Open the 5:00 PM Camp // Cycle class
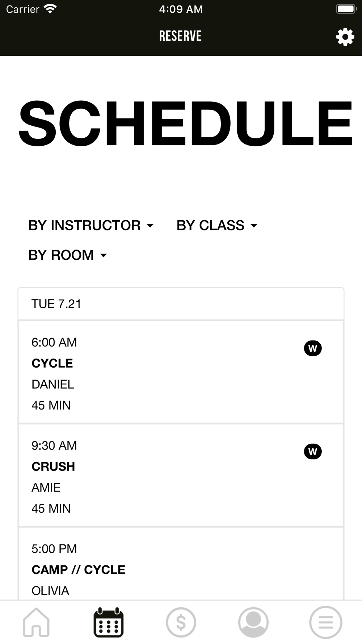 [x=181, y=565]
